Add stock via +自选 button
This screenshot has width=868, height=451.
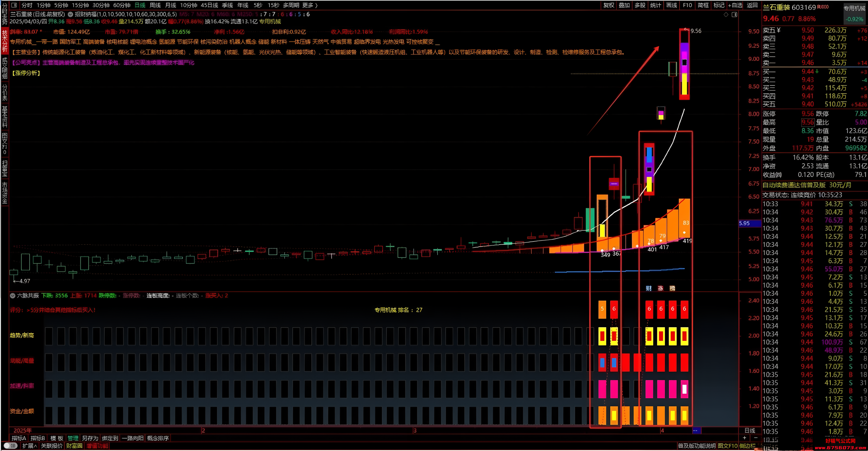[x=735, y=5]
